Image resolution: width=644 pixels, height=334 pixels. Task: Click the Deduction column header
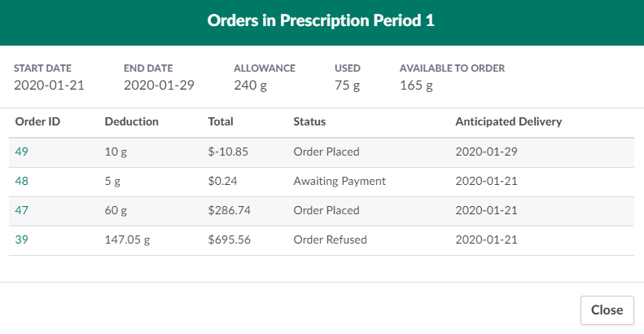coord(131,121)
